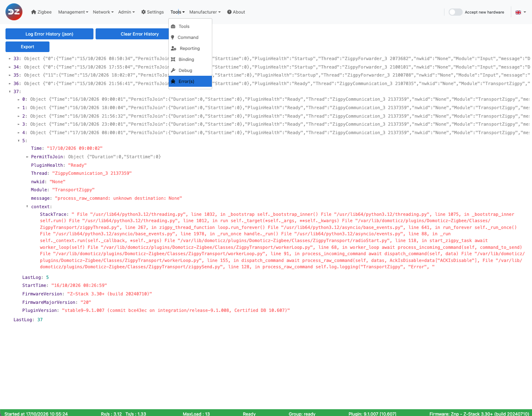Viewport: 532px width, 416px height.
Task: Click Log Error History (json) button
Action: [x=49, y=34]
